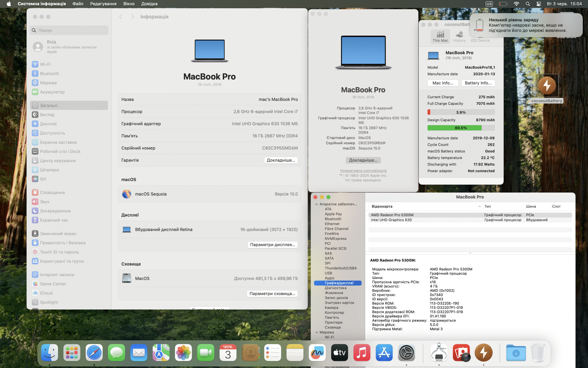588x368 pixels.
Task: Click Докладніше in the About This Mac window
Action: (x=363, y=160)
